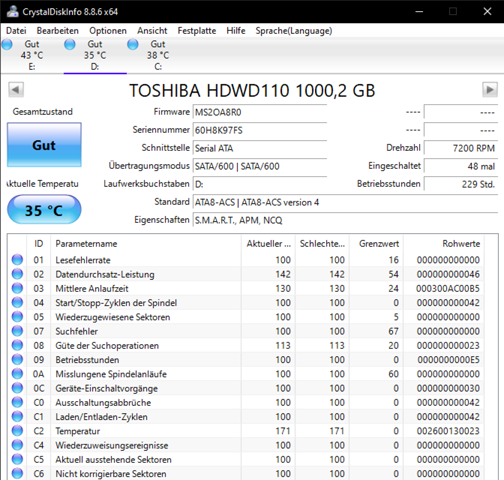Click status orb of Ausschaltungsabbrüche row
This screenshot has width=504, height=480.
coord(17,402)
